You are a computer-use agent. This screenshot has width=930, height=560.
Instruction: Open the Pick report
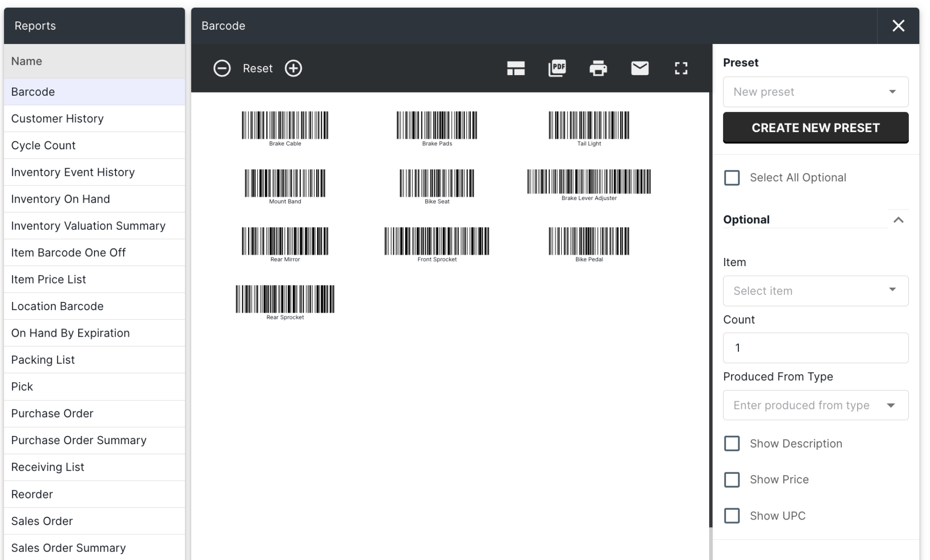[x=94, y=387]
